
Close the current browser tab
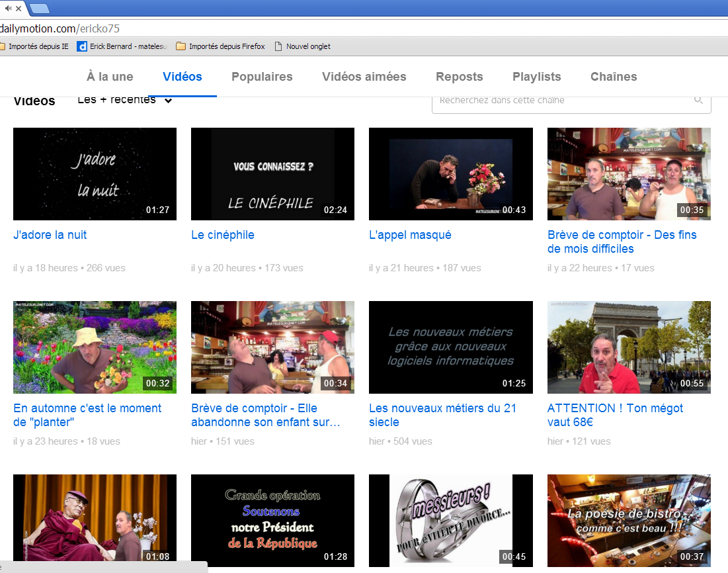[18, 8]
